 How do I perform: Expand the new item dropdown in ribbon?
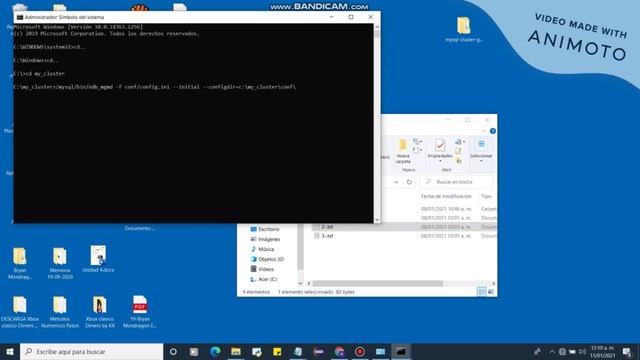pyautogui.click(x=417, y=142)
